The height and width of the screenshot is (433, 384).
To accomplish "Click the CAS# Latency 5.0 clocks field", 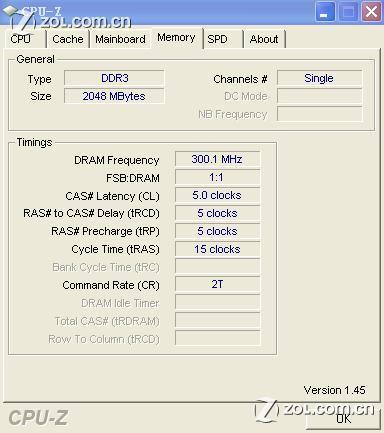I will 217,195.
